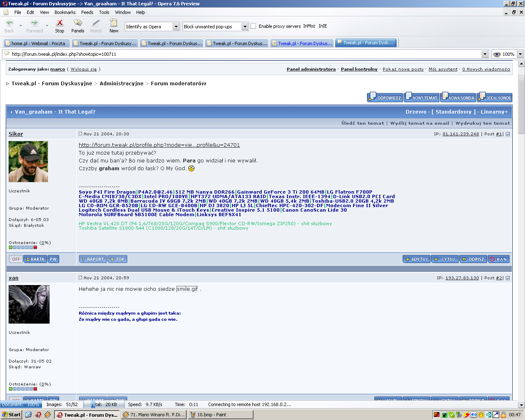Image resolution: width=525 pixels, height=420 pixels.
Task: Click the Wydrukuj ten temat link
Action: 483,123
